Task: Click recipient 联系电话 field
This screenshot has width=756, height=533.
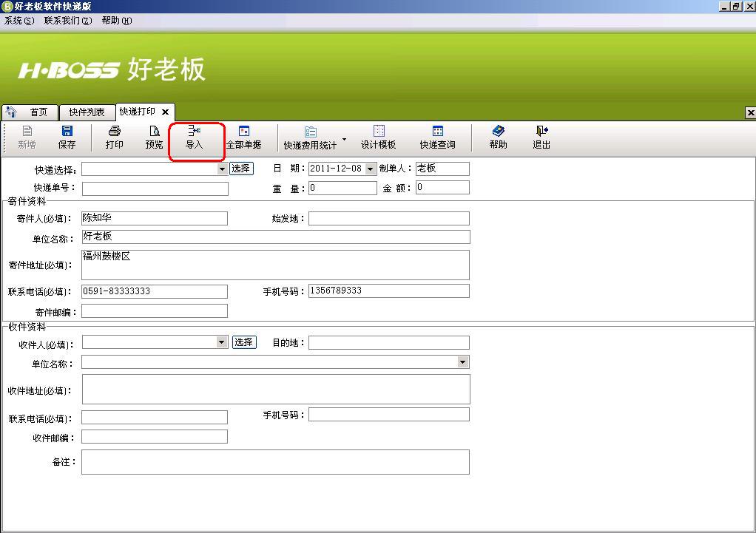Action: (x=155, y=418)
